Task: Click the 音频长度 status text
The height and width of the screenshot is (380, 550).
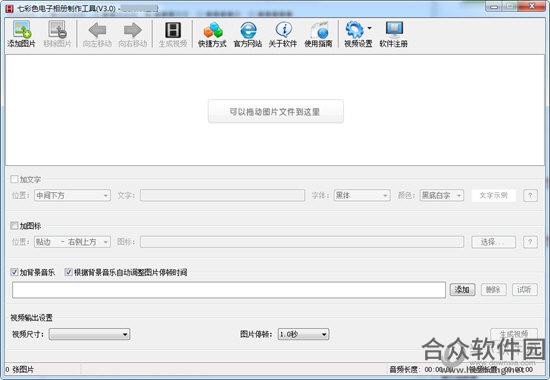Action: pos(404,369)
